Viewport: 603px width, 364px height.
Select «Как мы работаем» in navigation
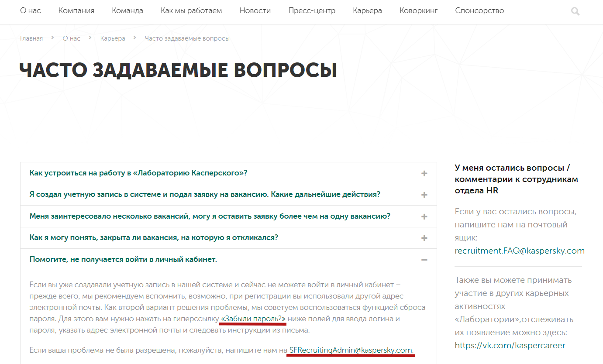pyautogui.click(x=191, y=10)
